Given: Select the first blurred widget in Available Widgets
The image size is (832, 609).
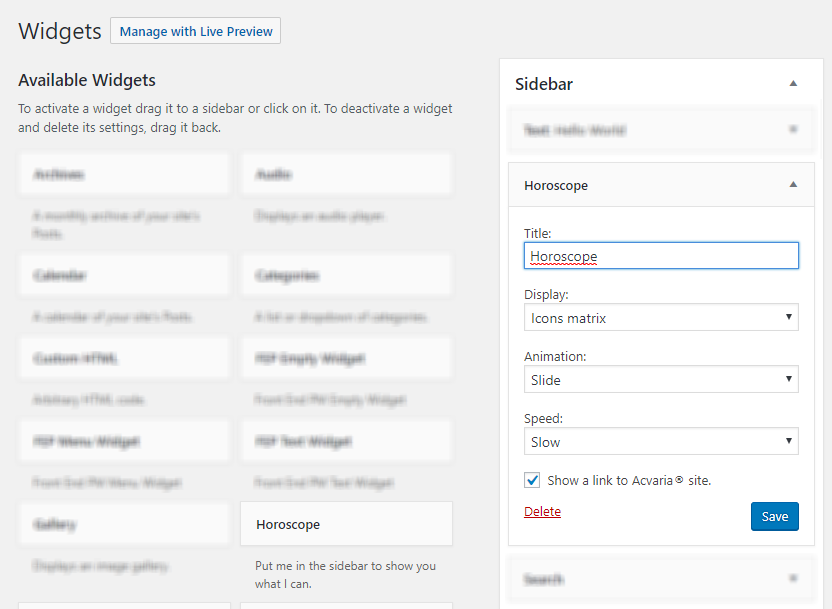Looking at the screenshot, I should 124,175.
